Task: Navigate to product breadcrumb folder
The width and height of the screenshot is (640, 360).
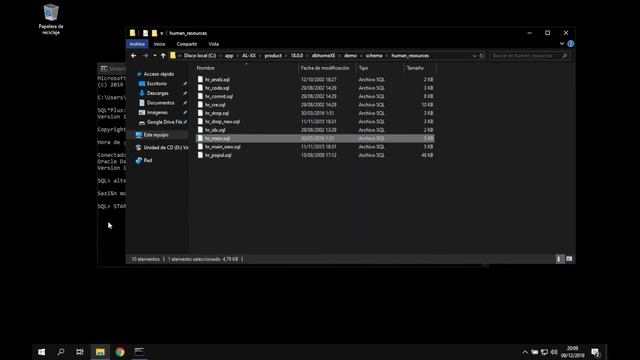Action: point(273,56)
